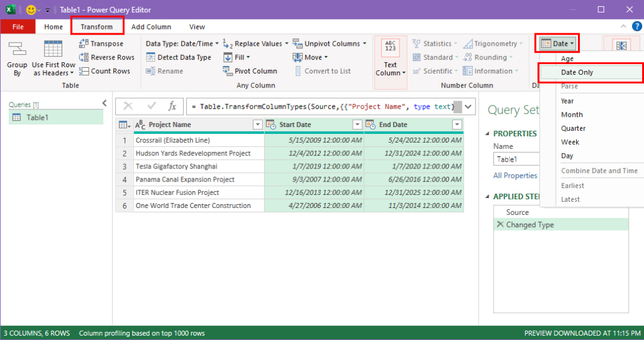Click the Tesla Gigafactory Shanghai cell
The image size is (644, 340).
(199, 167)
